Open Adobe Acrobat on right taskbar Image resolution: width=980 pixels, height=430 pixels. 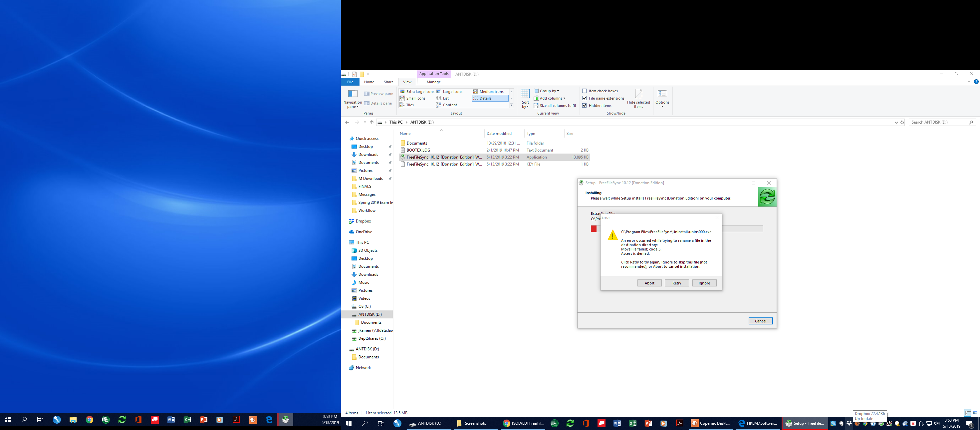(x=679, y=423)
